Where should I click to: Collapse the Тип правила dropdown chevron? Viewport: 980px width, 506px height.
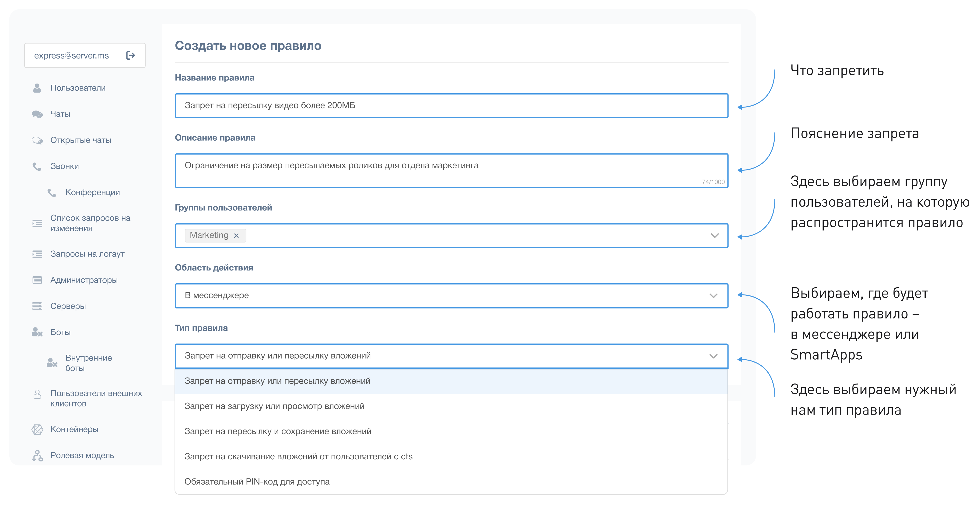(713, 356)
